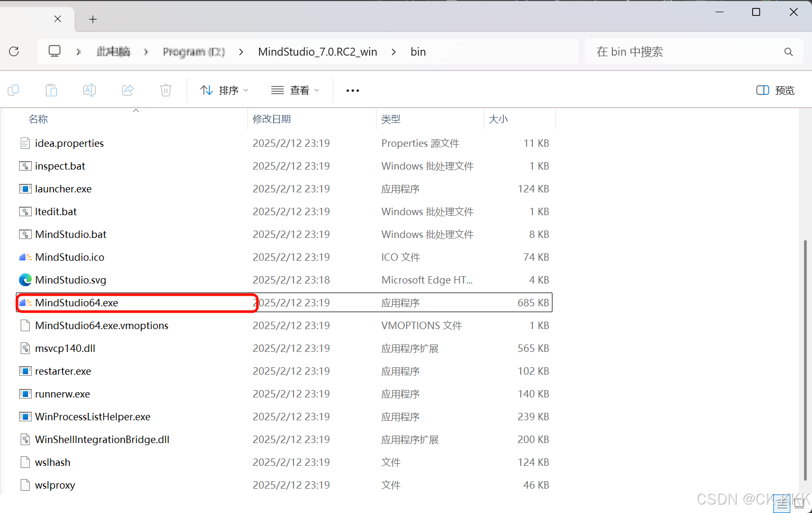Click the copy icon in toolbar
This screenshot has width=812, height=513.
13,91
